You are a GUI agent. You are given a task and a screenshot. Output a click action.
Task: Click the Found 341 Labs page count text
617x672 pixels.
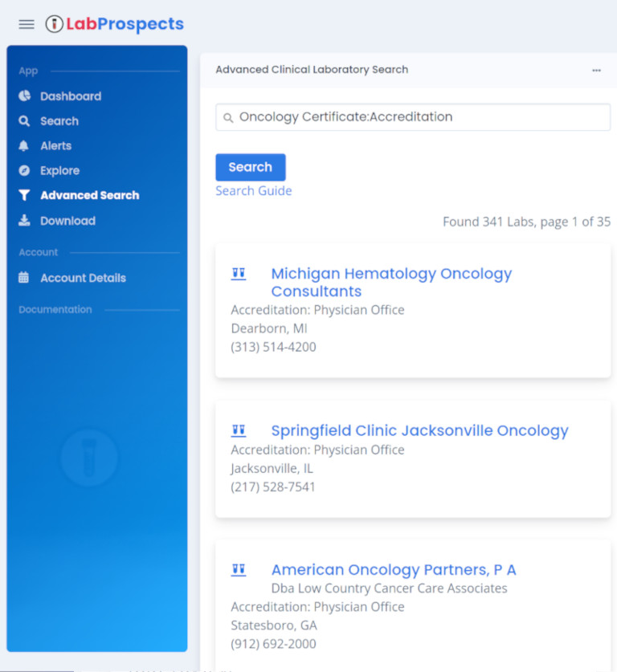click(526, 222)
